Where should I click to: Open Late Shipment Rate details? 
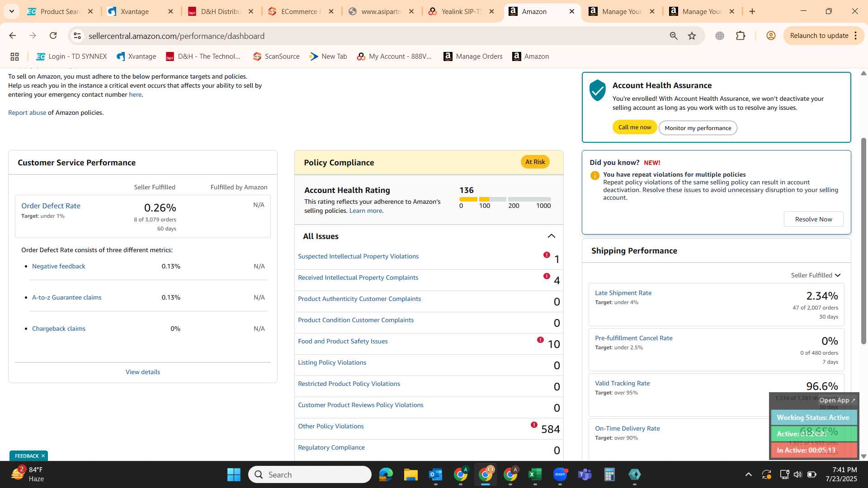[x=623, y=293]
